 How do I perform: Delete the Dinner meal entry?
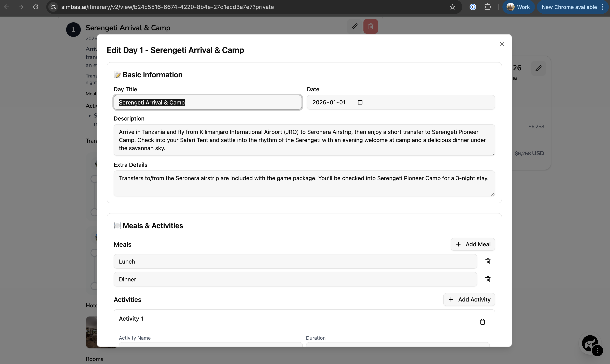(488, 279)
